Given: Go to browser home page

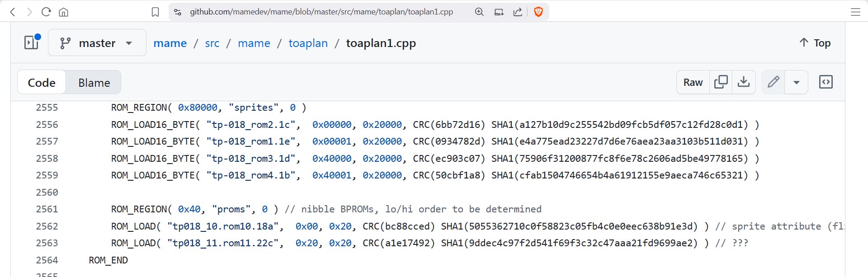Looking at the screenshot, I should (64, 12).
